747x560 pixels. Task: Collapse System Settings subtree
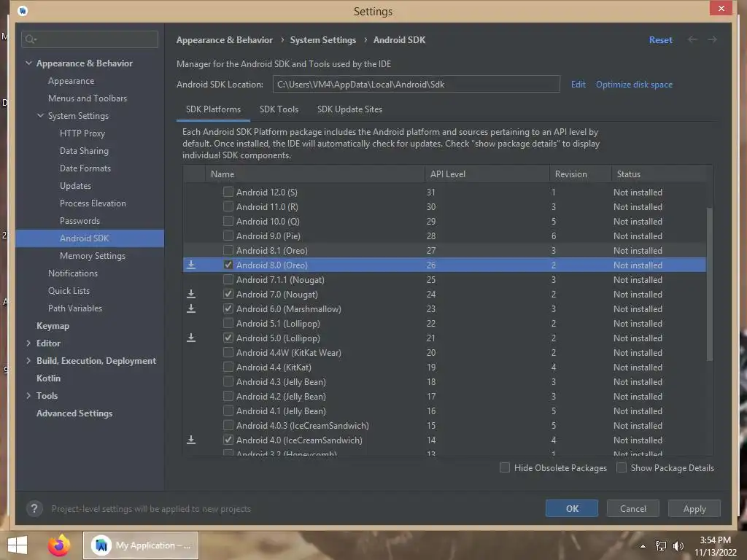click(41, 115)
